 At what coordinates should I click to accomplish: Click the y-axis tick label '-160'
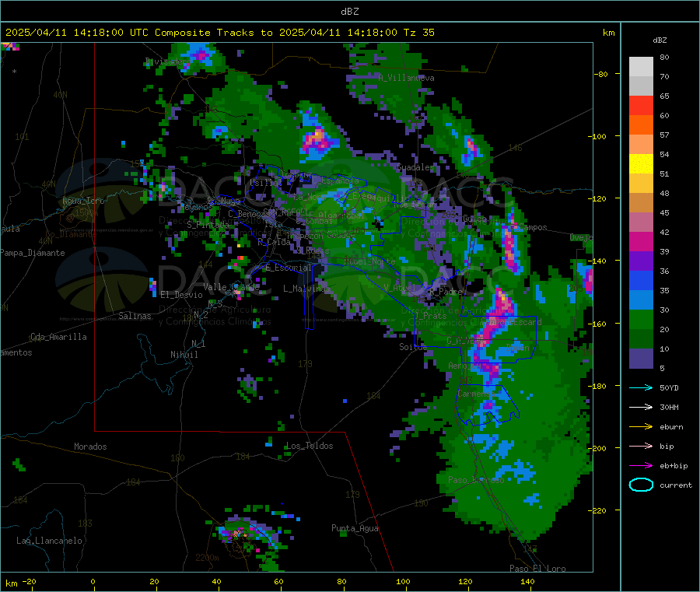click(x=599, y=324)
